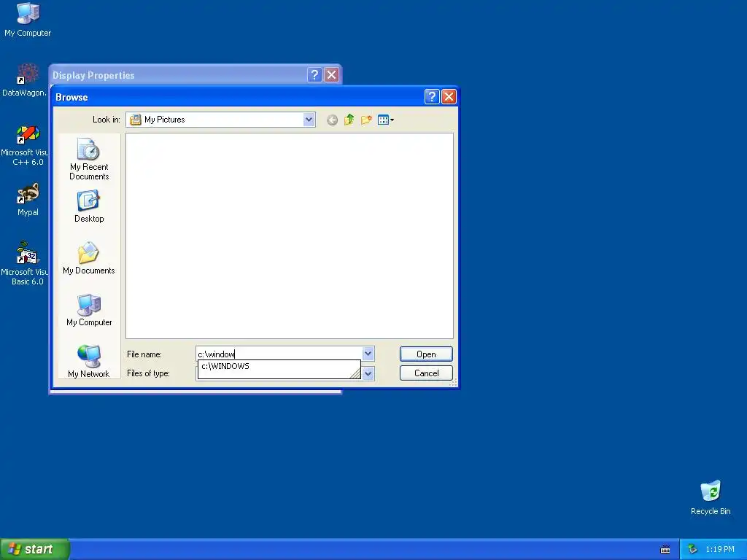Click the 1:19 PM clock
The width and height of the screenshot is (747, 560).
pyautogui.click(x=720, y=549)
